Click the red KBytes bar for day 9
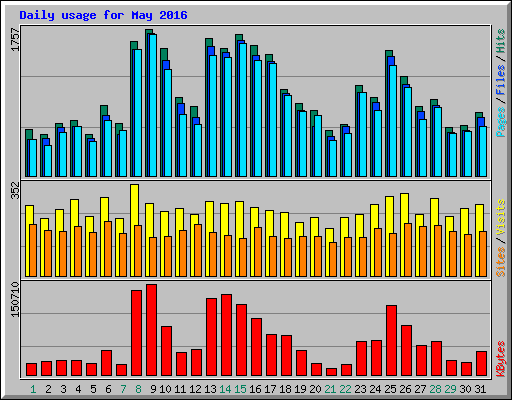 (x=152, y=330)
